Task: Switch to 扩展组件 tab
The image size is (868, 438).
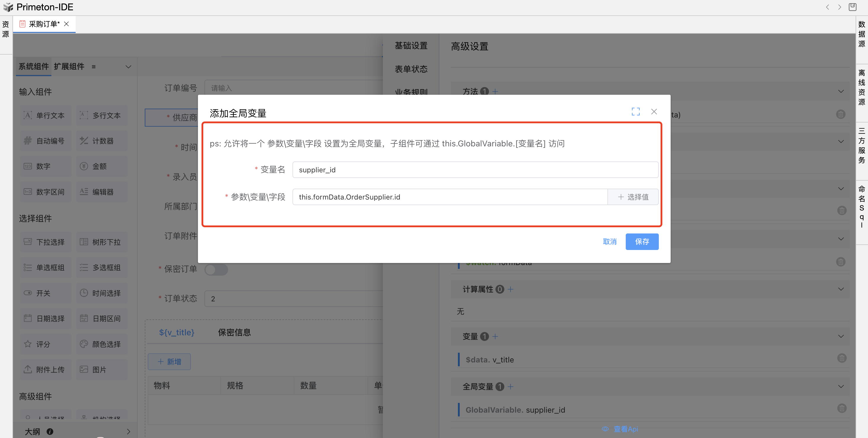Action: coord(69,66)
